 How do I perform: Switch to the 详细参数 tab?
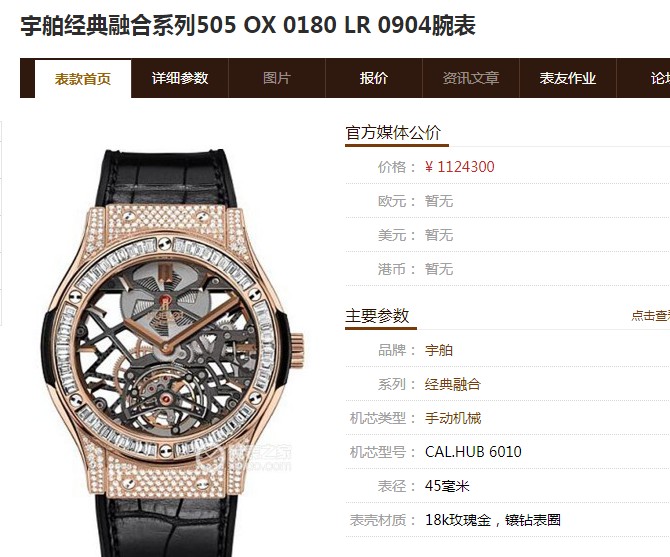180,78
